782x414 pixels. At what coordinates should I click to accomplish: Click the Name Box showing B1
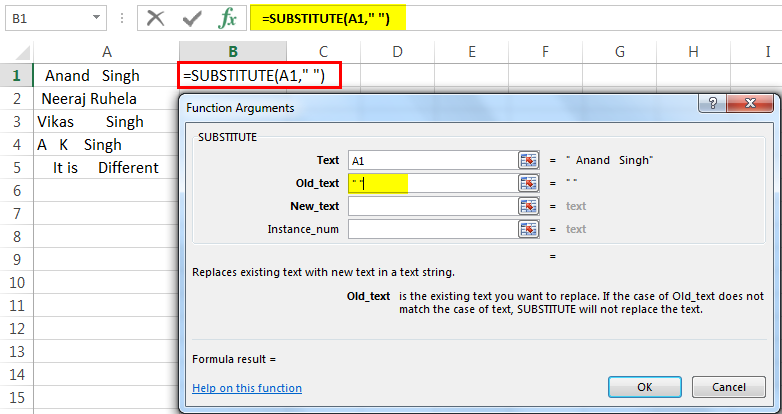tap(55, 18)
